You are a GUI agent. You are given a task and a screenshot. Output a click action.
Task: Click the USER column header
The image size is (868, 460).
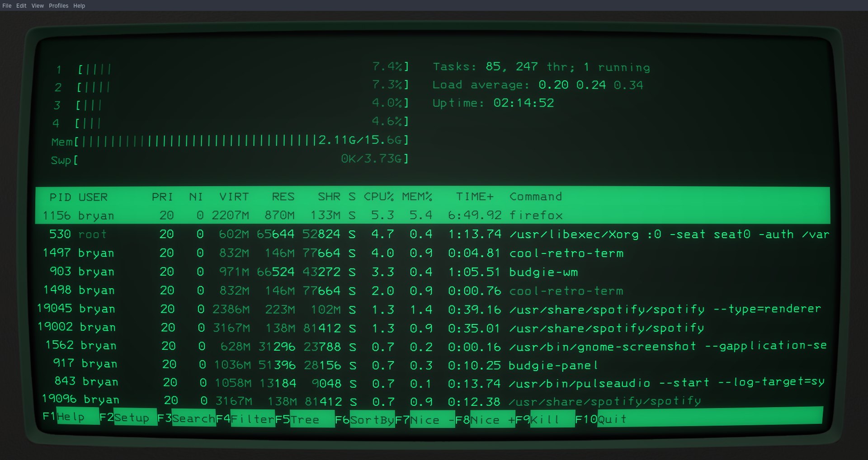point(93,197)
